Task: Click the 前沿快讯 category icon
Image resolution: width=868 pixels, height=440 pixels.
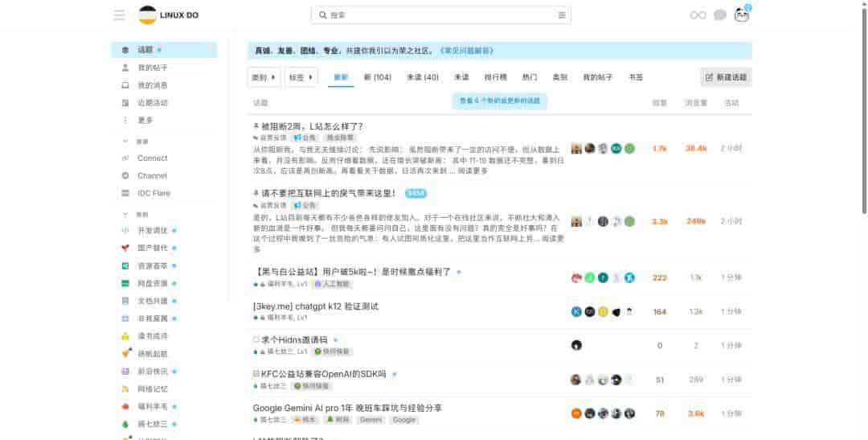Action: click(125, 372)
